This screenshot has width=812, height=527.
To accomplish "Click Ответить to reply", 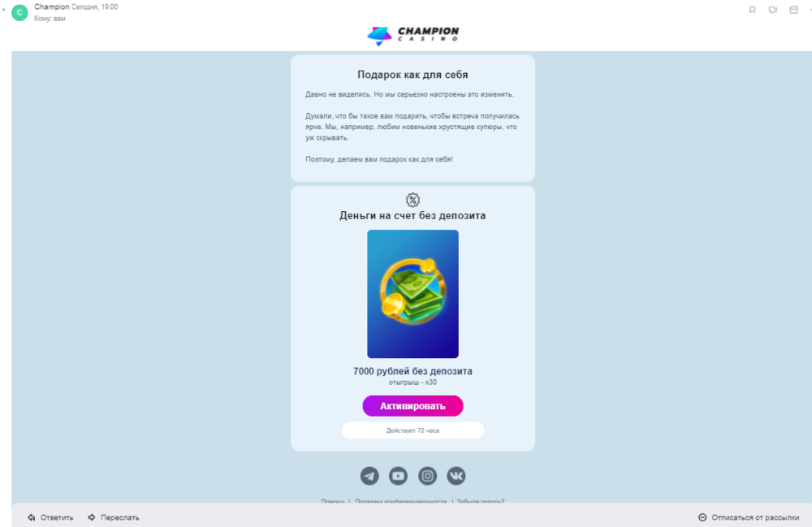I will pyautogui.click(x=57, y=518).
